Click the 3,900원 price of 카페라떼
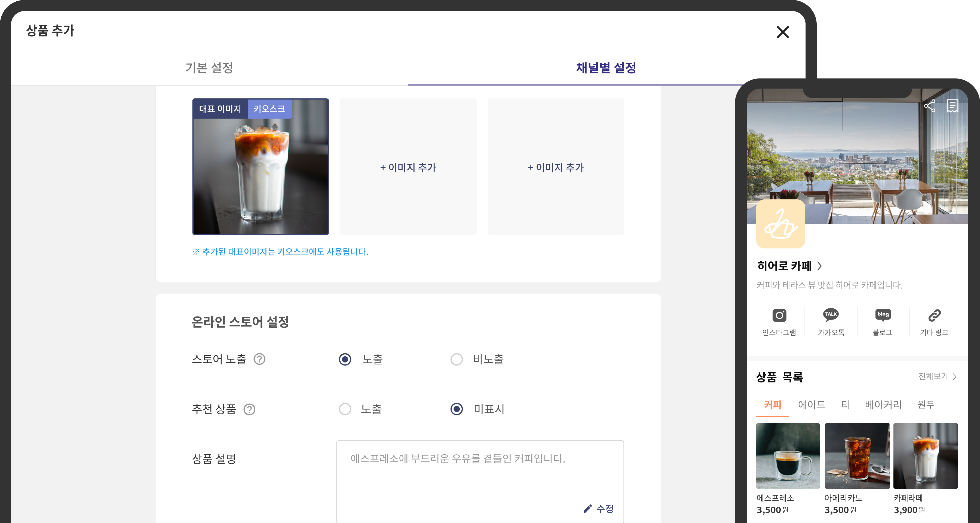980x523 pixels. [x=909, y=510]
